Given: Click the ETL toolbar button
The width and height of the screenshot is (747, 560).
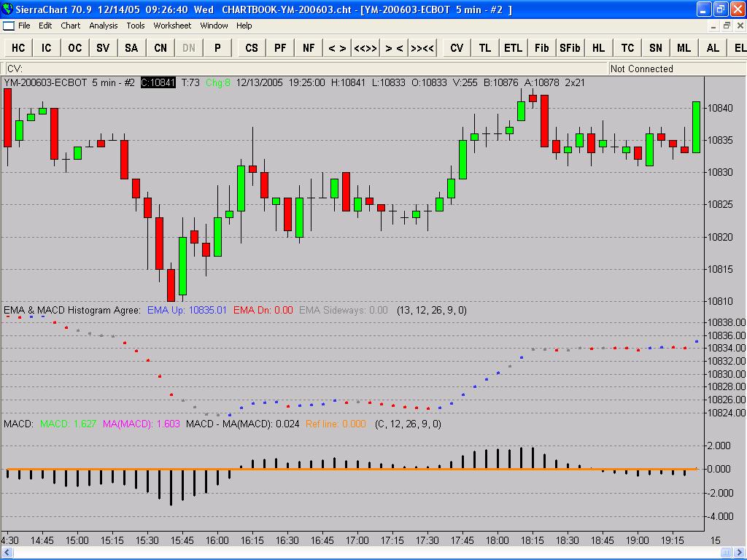Looking at the screenshot, I should [513, 47].
